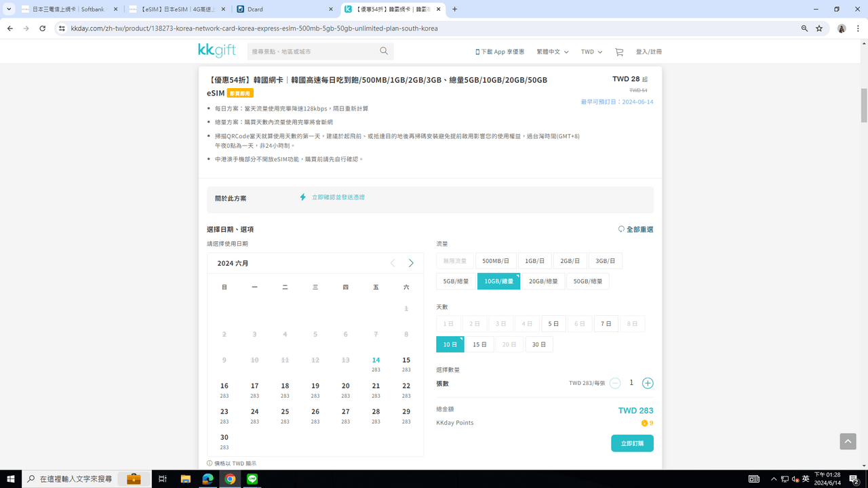Switch to Softbank 日本三電信上網卡 tab
The width and height of the screenshot is (868, 488).
pos(70,9)
